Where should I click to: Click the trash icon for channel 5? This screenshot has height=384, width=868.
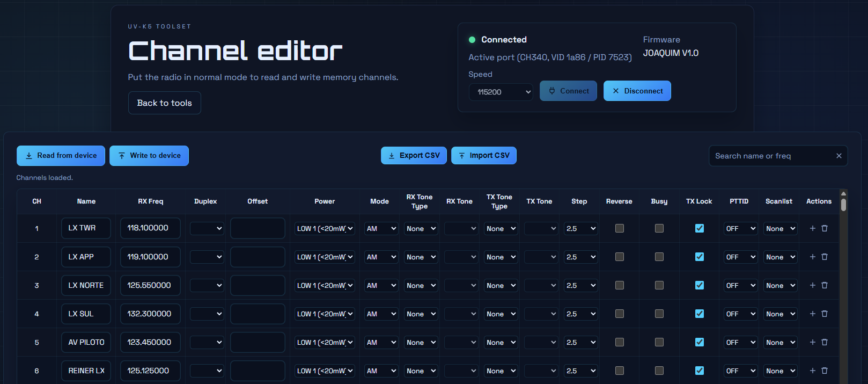(825, 342)
